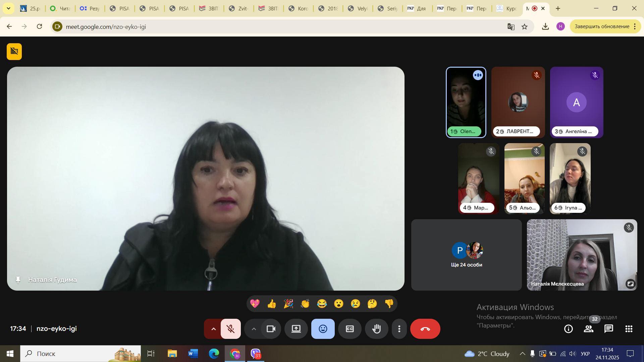Open the chat panel icon
The height and width of the screenshot is (362, 644).
click(x=608, y=329)
